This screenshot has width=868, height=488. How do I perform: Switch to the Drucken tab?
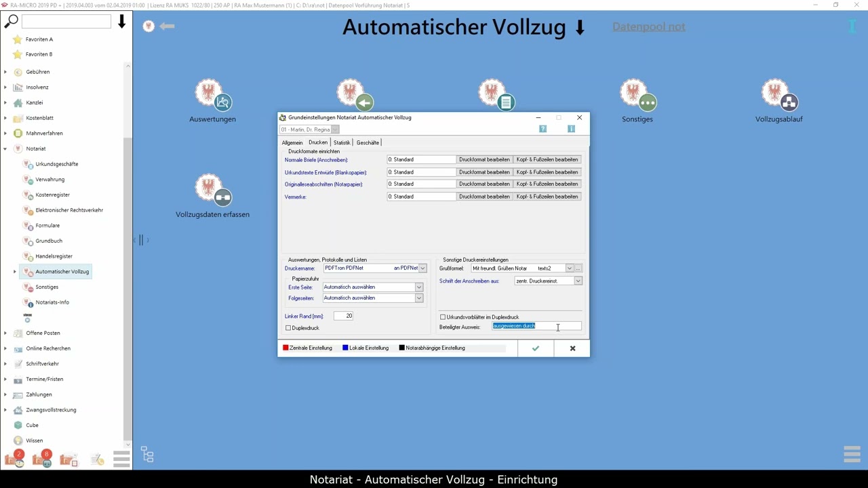click(x=318, y=142)
